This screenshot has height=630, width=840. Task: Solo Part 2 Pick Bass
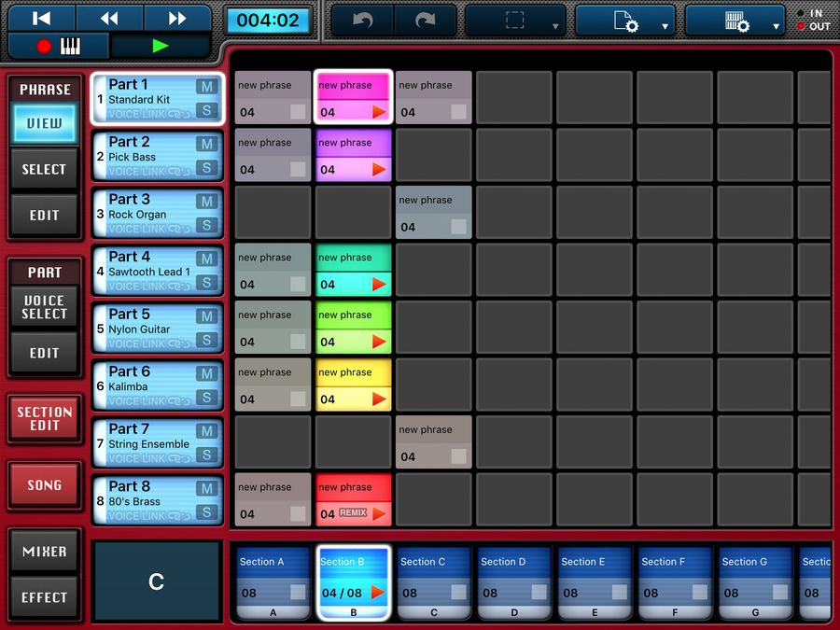tap(206, 168)
